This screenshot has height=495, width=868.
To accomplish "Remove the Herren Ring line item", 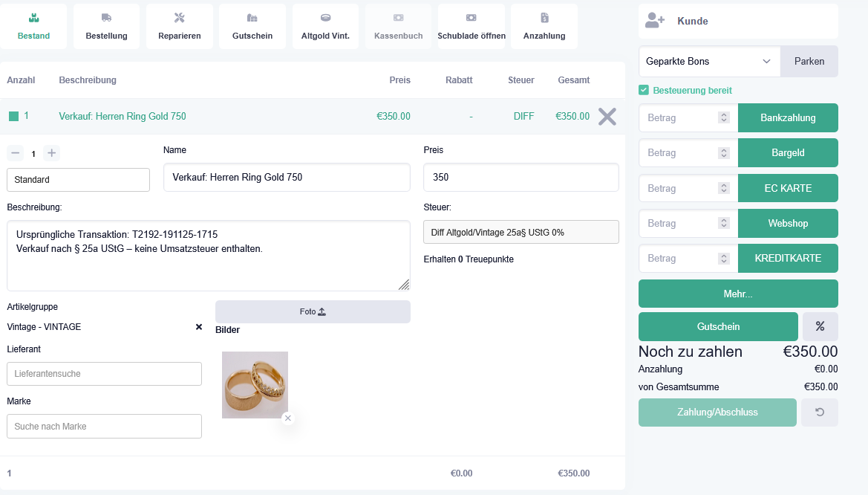I will (607, 117).
